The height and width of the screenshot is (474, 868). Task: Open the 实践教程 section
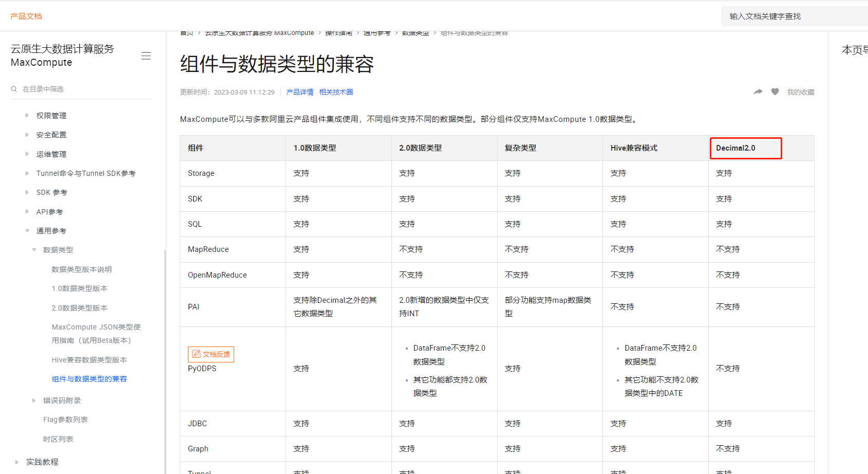(42, 462)
